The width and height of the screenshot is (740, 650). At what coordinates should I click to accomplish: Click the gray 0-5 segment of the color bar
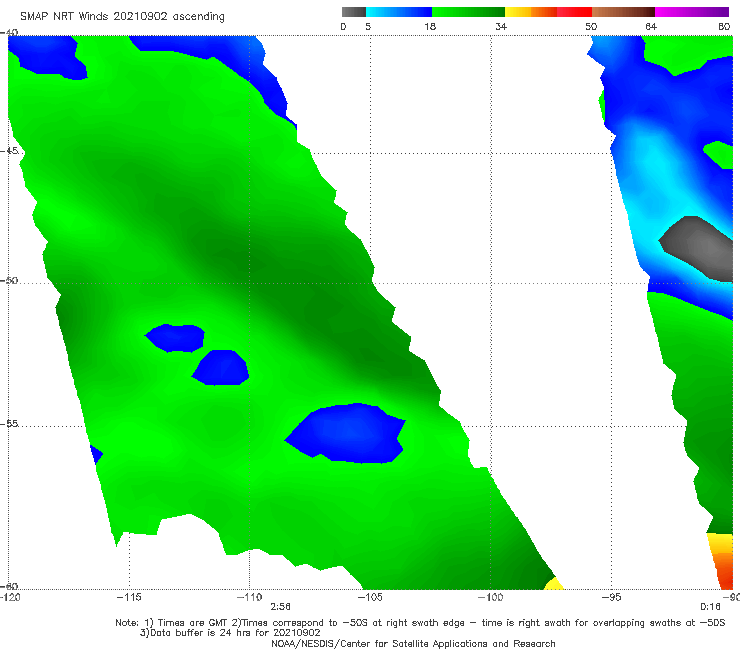354,12
